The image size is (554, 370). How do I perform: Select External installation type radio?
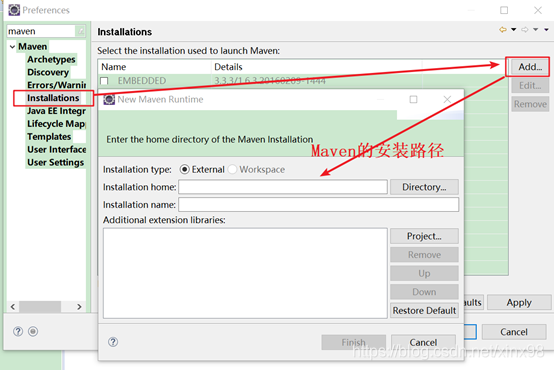[184, 169]
